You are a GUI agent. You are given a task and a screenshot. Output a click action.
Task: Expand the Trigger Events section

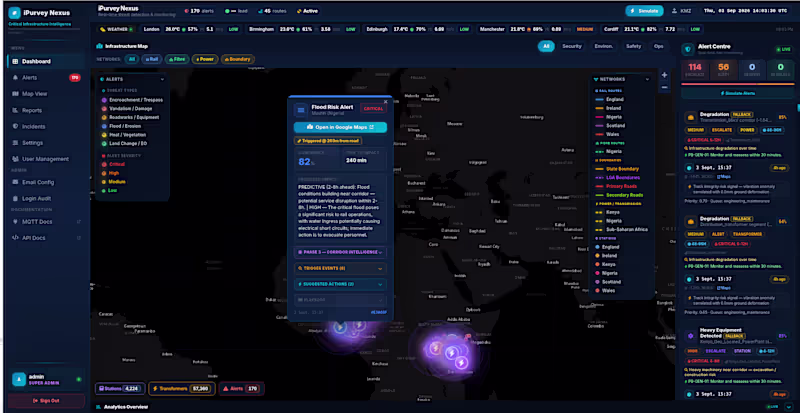(x=340, y=269)
